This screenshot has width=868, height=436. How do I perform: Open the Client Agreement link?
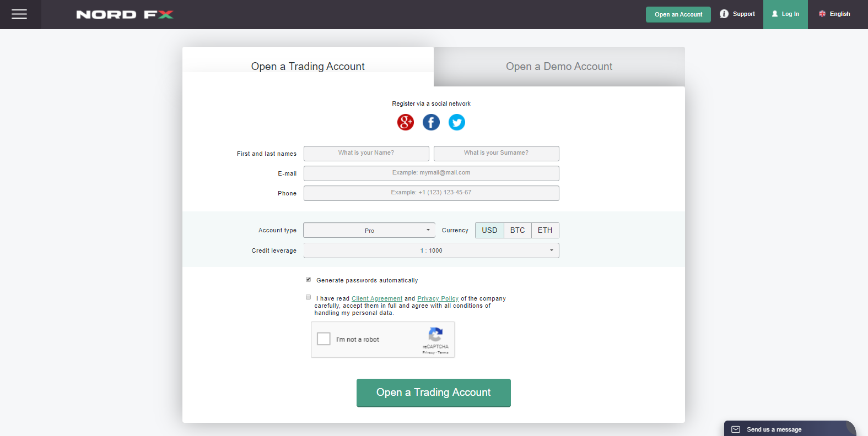377,298
